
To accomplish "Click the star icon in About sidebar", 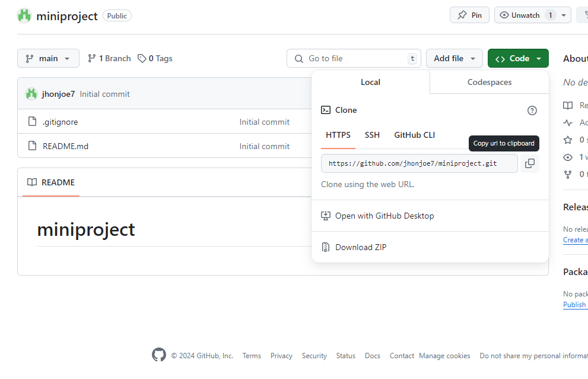I will (568, 140).
